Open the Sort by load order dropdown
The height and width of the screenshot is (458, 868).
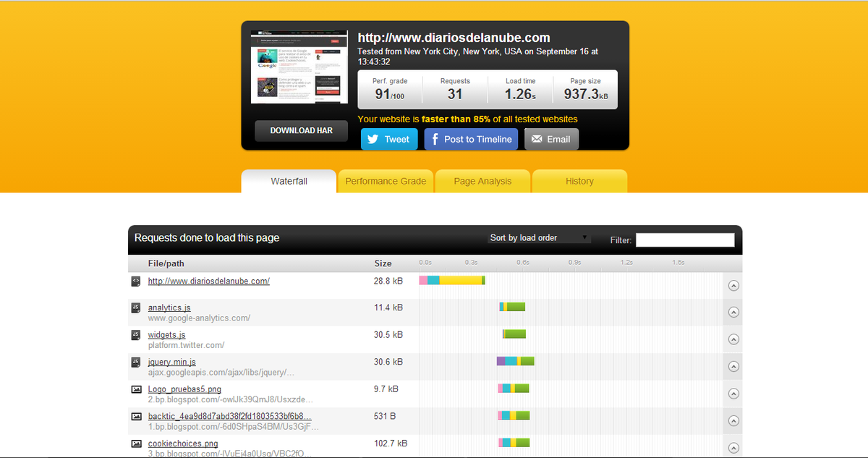(x=540, y=238)
